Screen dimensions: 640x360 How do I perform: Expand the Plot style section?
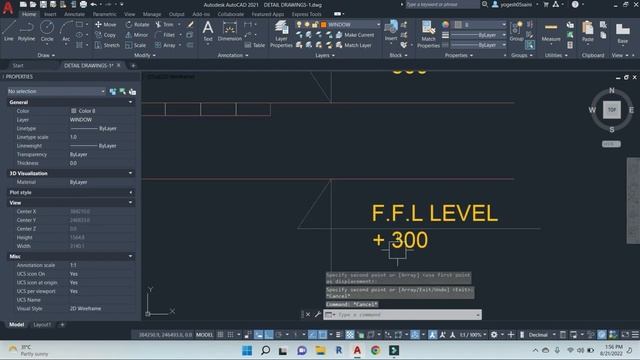coord(131,192)
